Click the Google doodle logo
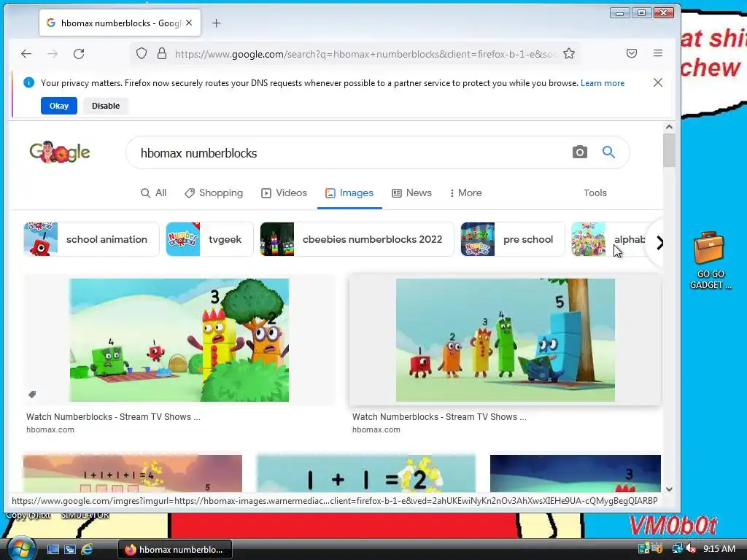This screenshot has height=560, width=747. coord(60,152)
